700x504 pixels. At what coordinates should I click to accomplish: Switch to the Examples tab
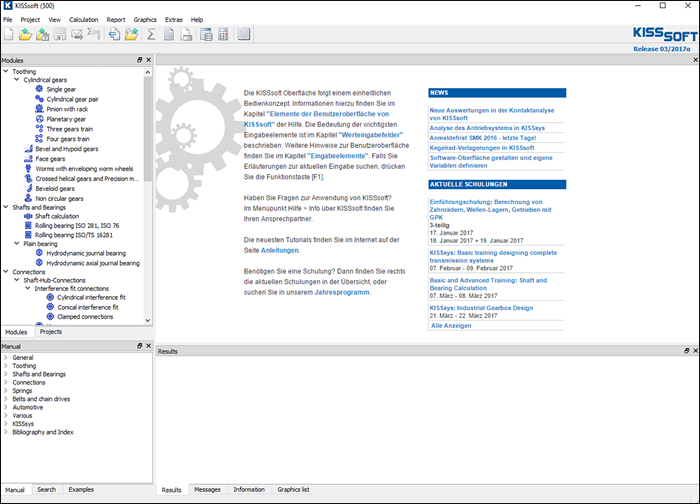[x=81, y=489]
